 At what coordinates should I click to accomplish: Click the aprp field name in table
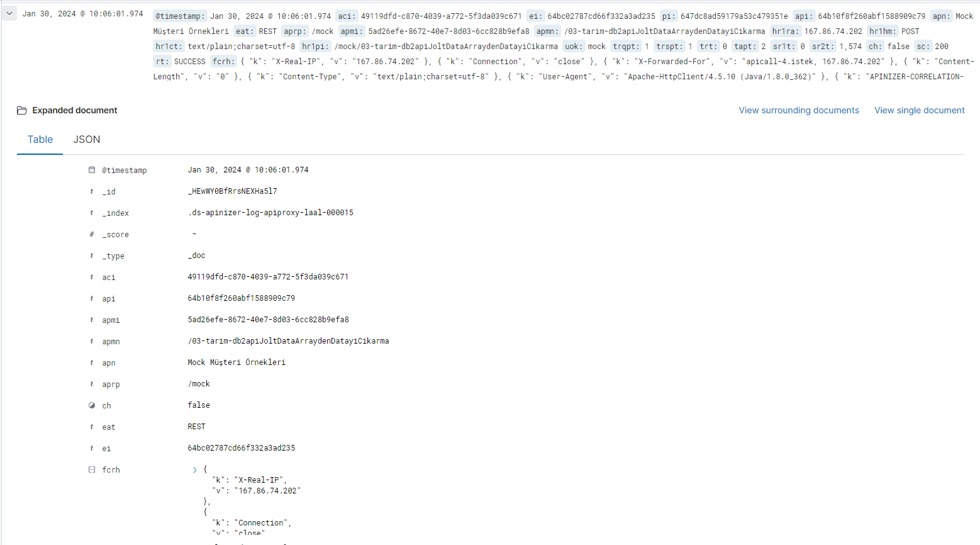111,385
